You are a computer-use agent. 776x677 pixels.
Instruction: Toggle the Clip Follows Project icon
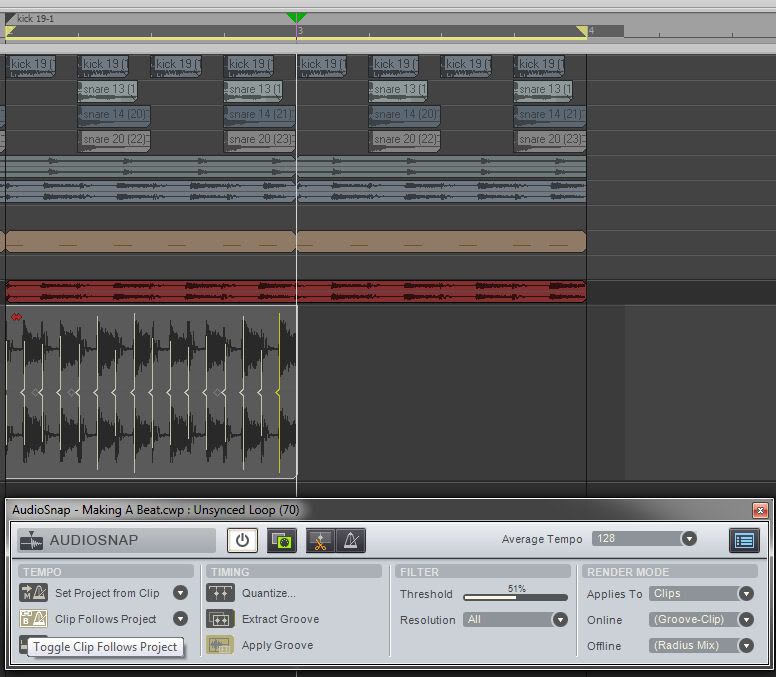click(x=34, y=619)
